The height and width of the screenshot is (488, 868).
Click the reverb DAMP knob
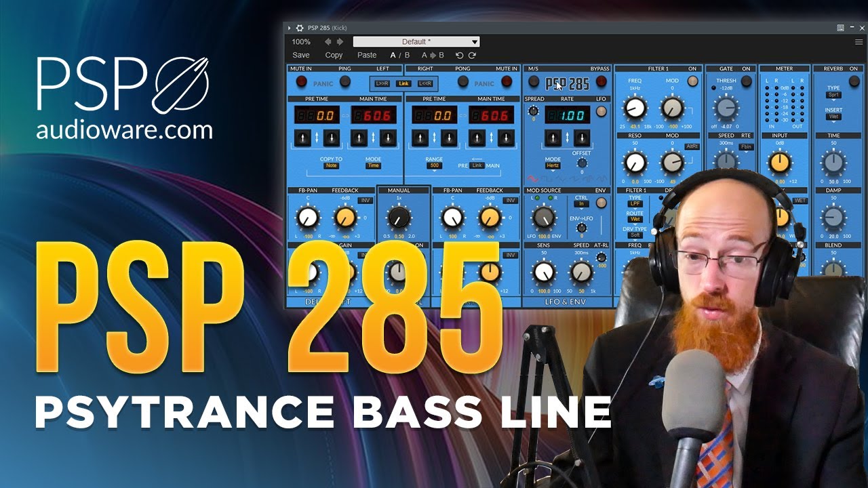pyautogui.click(x=833, y=218)
